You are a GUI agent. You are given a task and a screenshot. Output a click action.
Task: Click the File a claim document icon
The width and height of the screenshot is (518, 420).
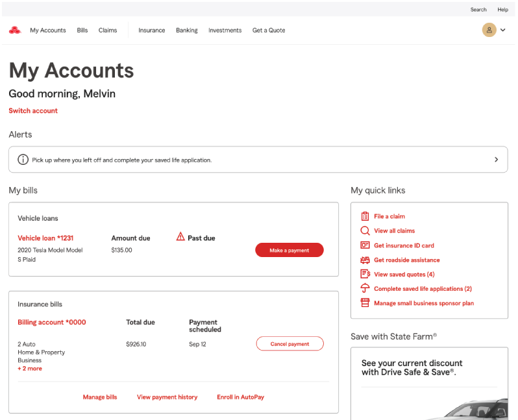tap(365, 216)
